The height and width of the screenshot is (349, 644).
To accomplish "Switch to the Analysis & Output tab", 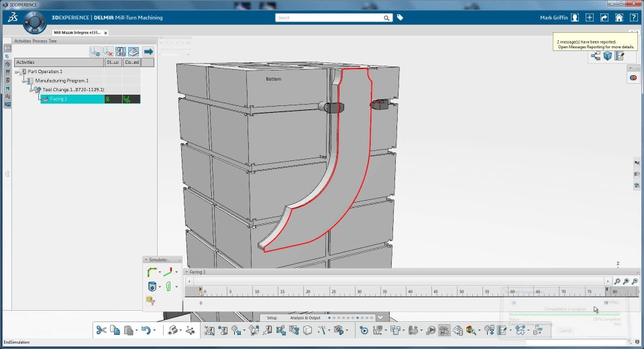I will pyautogui.click(x=305, y=317).
